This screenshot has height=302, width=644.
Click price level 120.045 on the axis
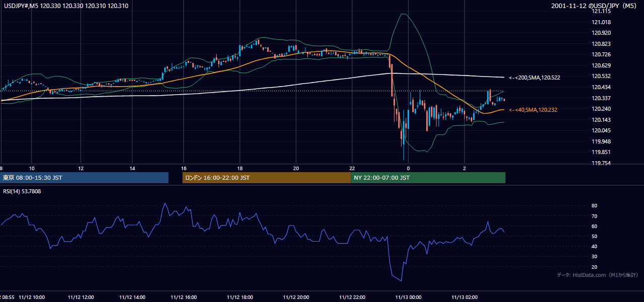(601, 130)
